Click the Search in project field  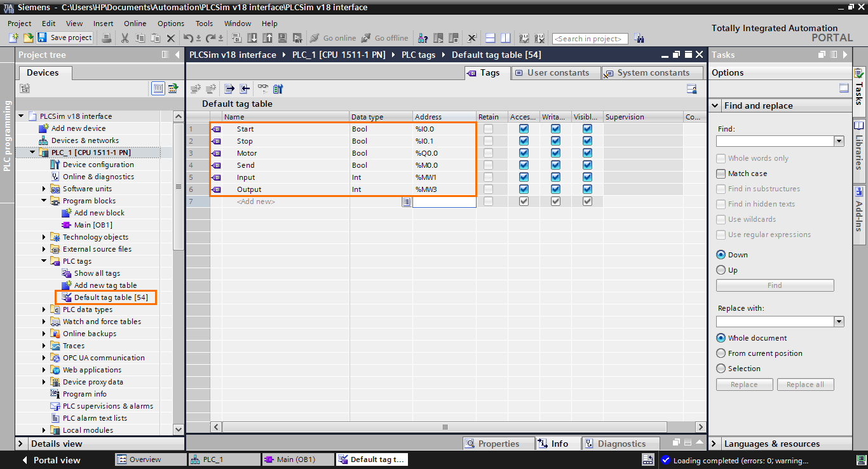click(x=590, y=39)
